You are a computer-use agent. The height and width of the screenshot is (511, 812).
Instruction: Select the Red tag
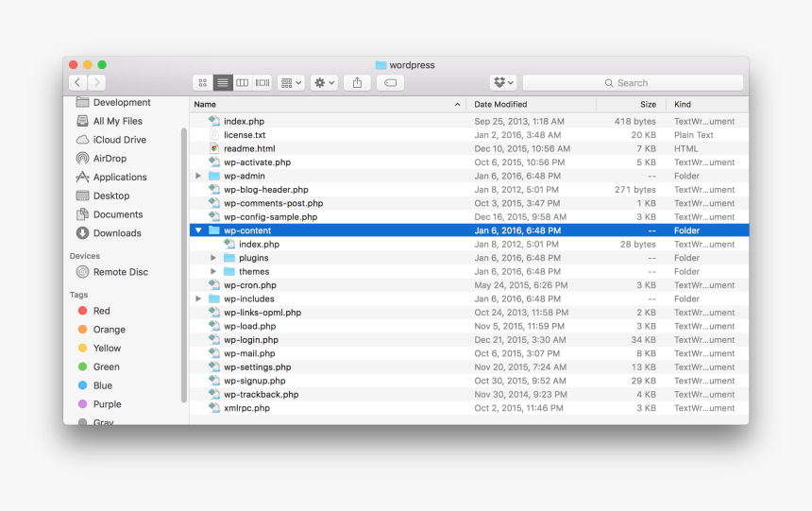click(93, 311)
